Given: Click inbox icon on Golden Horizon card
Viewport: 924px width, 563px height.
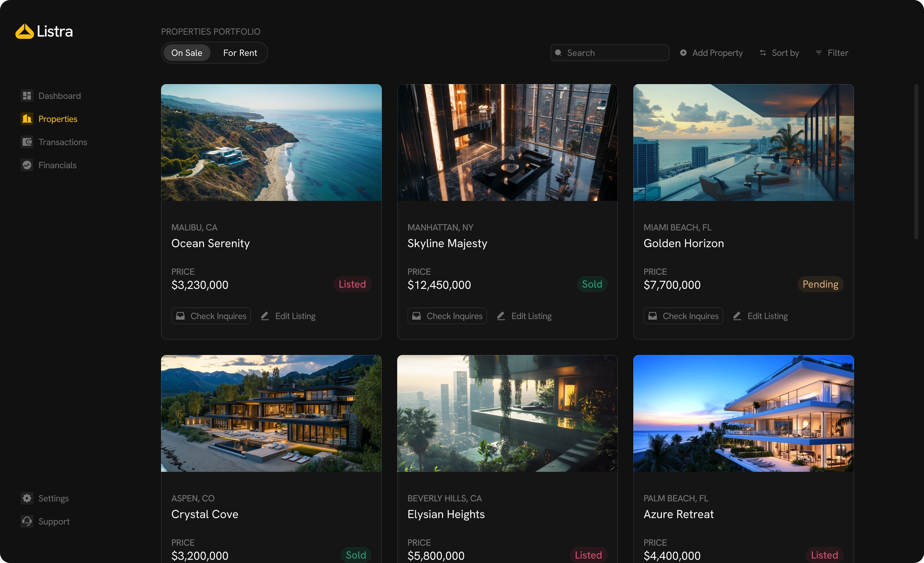Looking at the screenshot, I should point(653,316).
